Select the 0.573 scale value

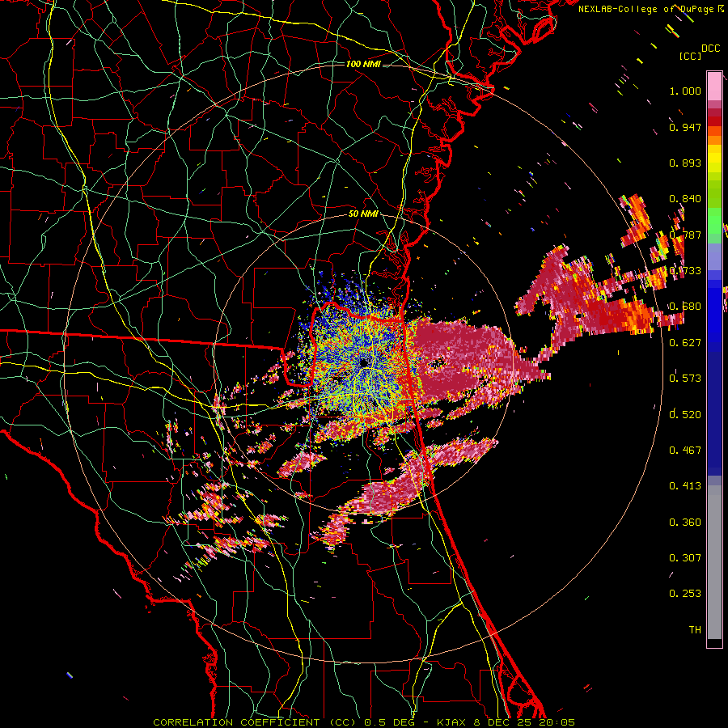pyautogui.click(x=685, y=378)
